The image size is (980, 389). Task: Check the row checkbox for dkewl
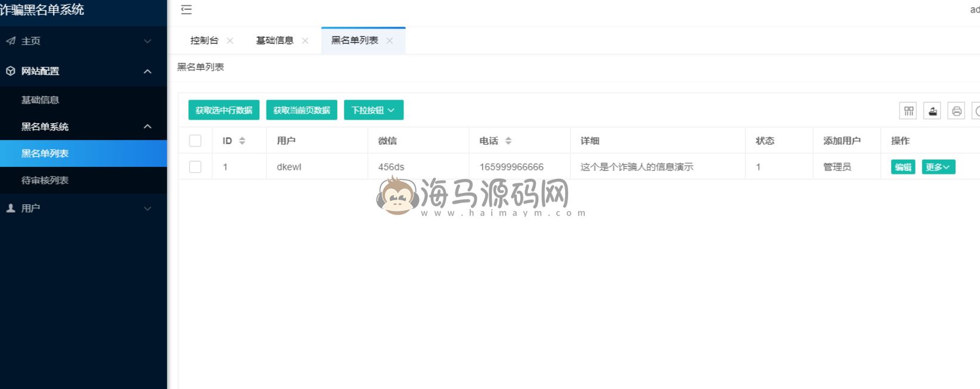pyautogui.click(x=195, y=167)
